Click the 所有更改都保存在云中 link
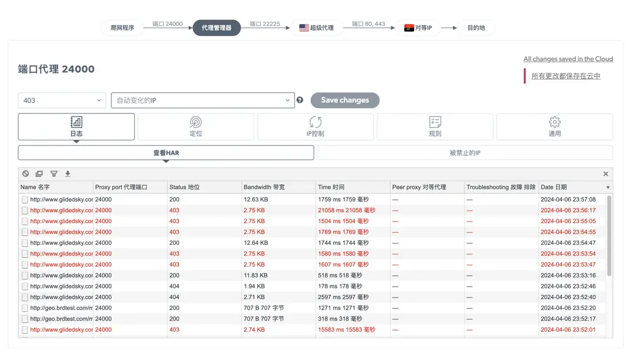Screen dimensions: 644x360 [x=565, y=76]
